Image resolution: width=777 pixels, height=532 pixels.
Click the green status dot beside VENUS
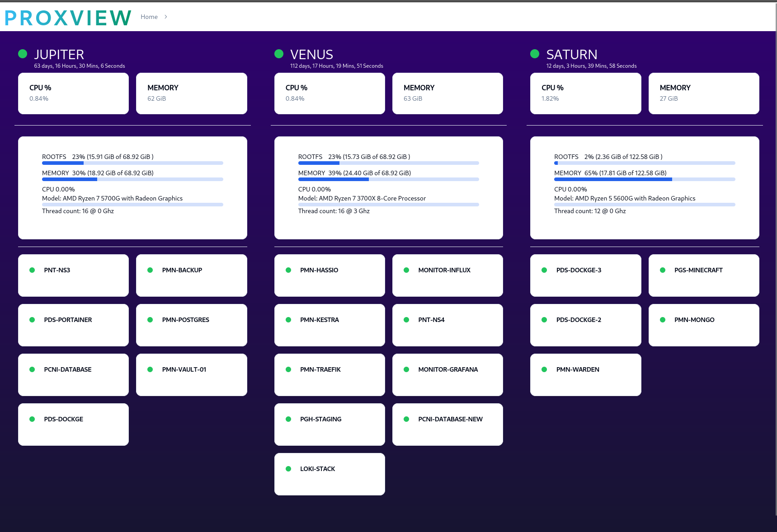(279, 54)
